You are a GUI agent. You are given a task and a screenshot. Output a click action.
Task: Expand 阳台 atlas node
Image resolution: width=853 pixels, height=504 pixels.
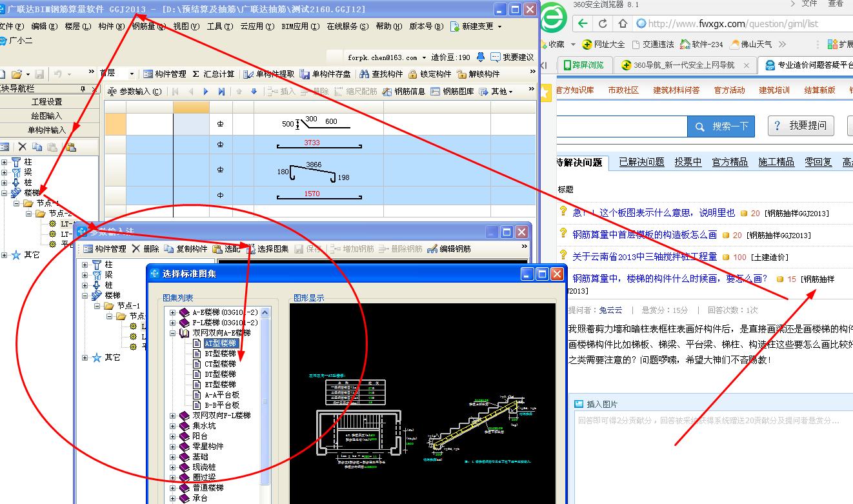click(173, 436)
